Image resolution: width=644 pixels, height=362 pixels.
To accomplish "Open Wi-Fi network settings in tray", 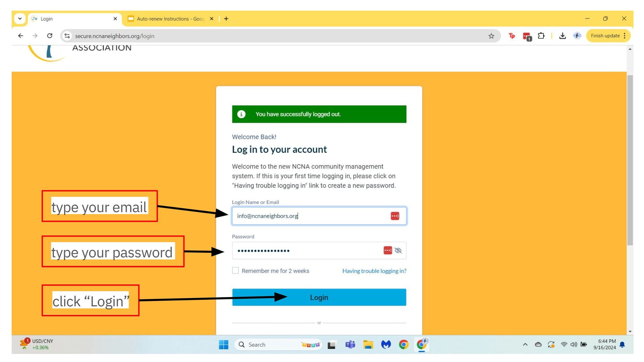I will coord(564,345).
